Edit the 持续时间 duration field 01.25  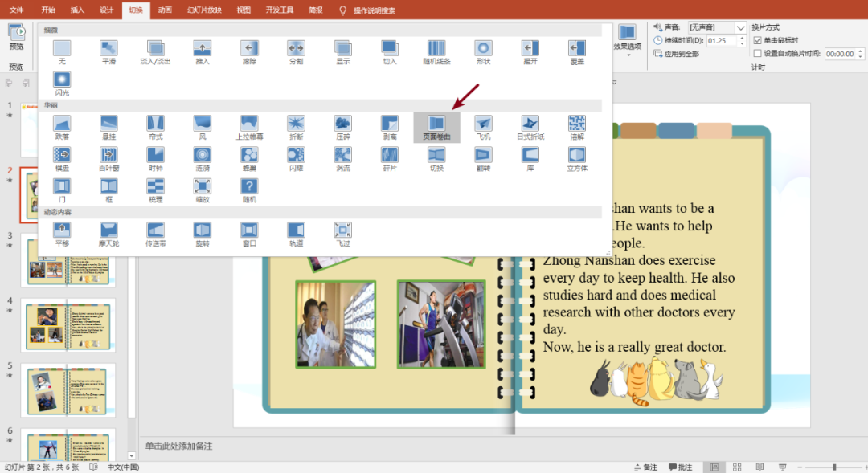click(x=721, y=40)
